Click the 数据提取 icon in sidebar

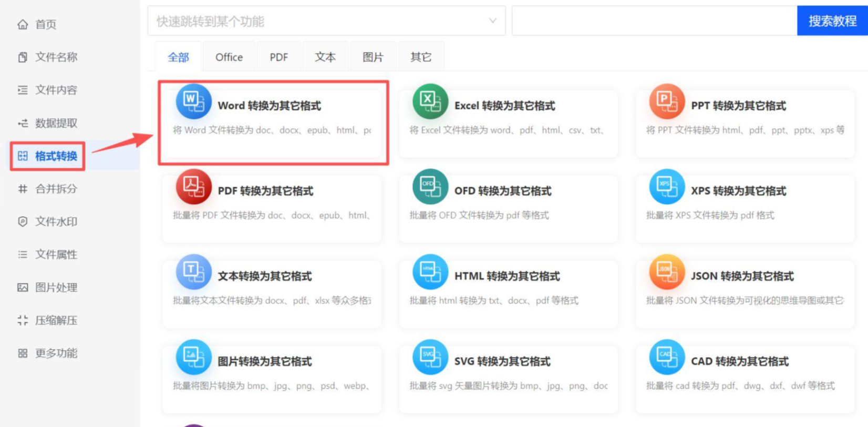coord(23,123)
